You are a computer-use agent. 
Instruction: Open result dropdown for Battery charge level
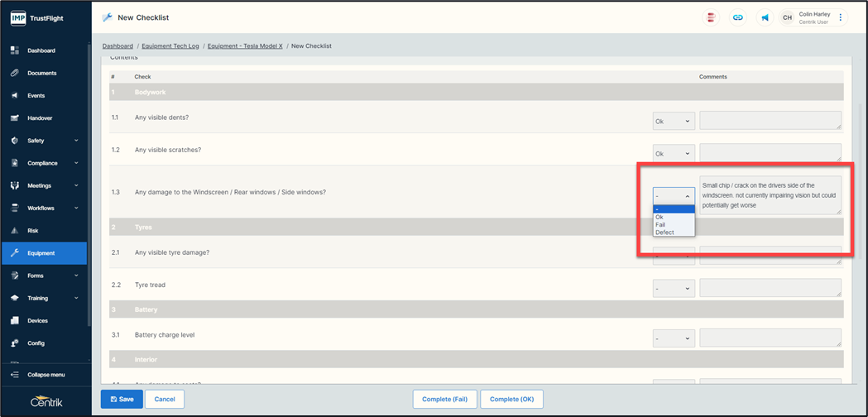click(674, 338)
